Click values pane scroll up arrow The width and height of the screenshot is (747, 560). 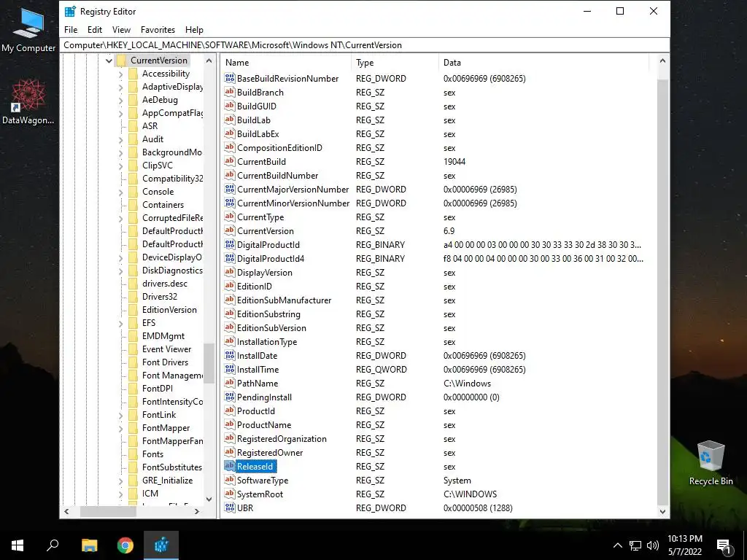pyautogui.click(x=662, y=61)
